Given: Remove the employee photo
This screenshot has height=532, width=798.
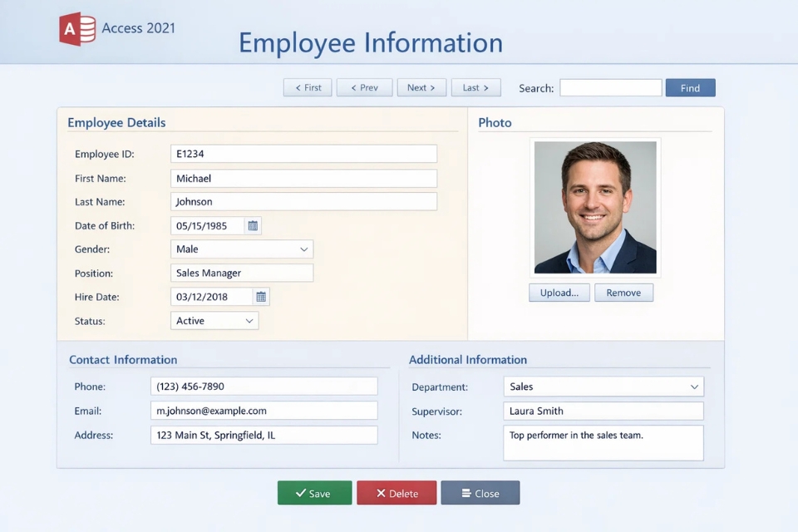Looking at the screenshot, I should (x=623, y=293).
